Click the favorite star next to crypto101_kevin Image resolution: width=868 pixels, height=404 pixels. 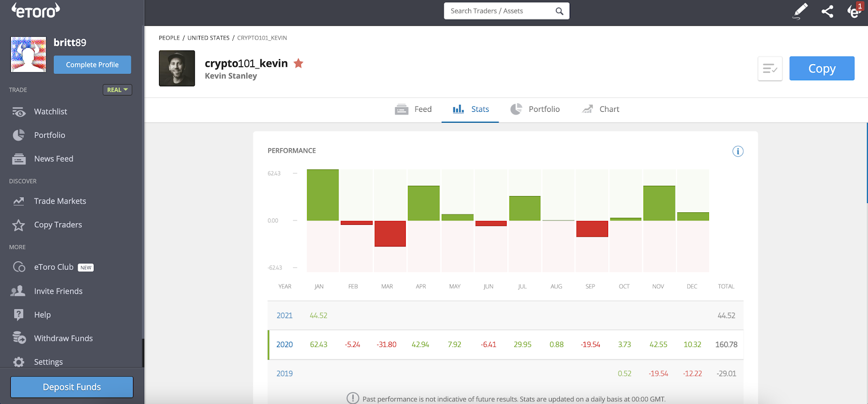pos(298,64)
